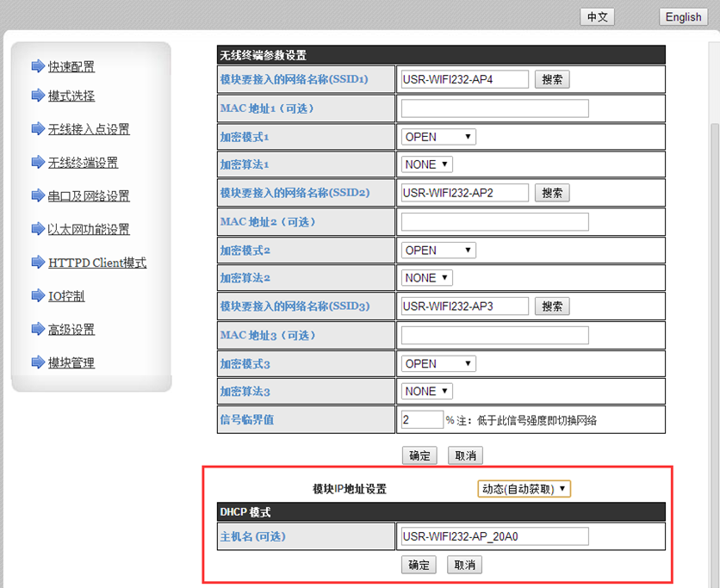Open the HTTPD Client模式 menu link
720x588 pixels.
click(97, 263)
